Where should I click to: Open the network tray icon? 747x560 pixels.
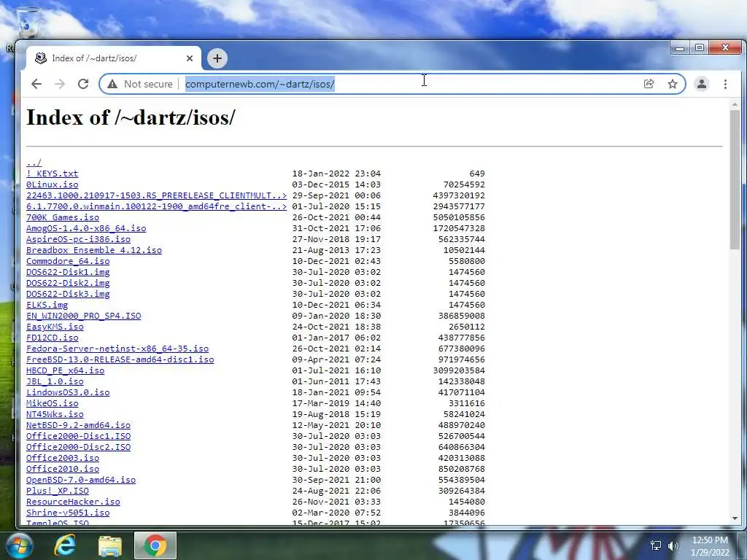click(x=656, y=545)
